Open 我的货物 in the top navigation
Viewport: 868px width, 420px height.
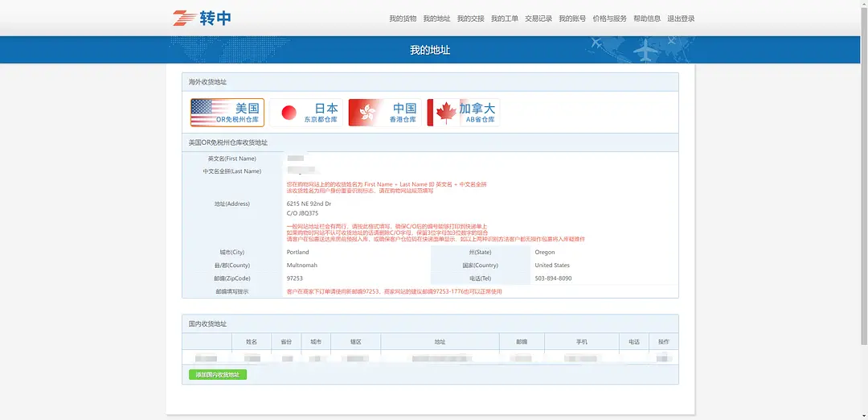click(x=403, y=19)
